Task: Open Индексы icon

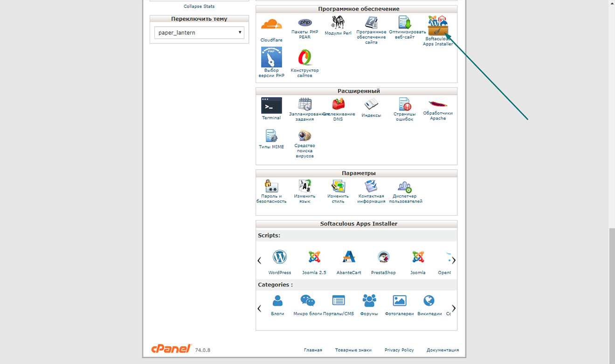Action: tap(371, 104)
